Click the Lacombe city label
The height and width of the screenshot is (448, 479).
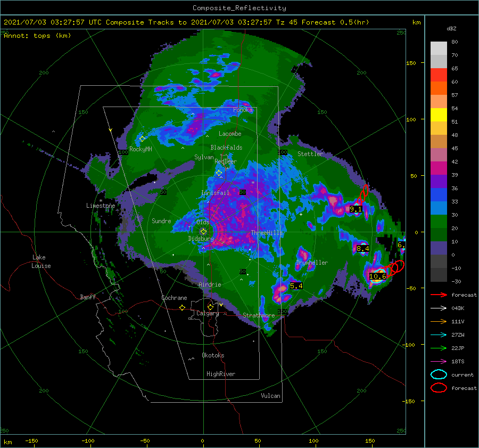point(230,134)
